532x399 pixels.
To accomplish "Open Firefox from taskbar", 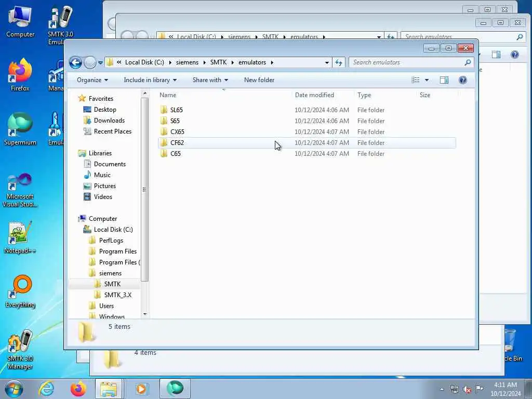I will (x=78, y=389).
